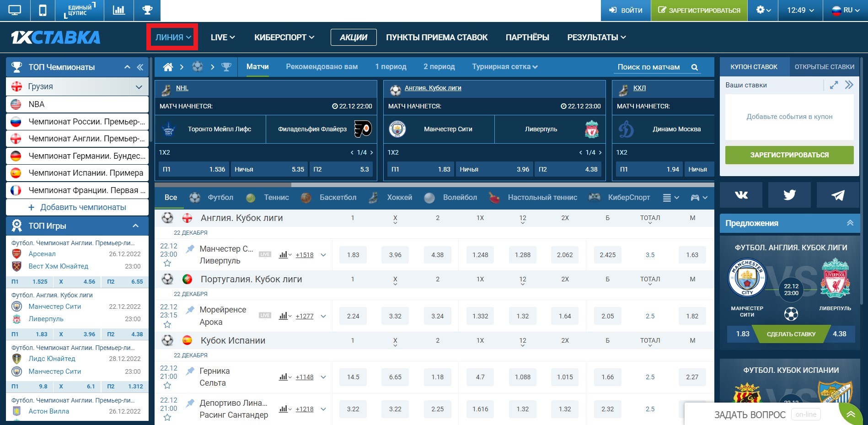Open the Турнирная сетка dropdown
Viewport: 868px width, 425px height.
point(505,67)
